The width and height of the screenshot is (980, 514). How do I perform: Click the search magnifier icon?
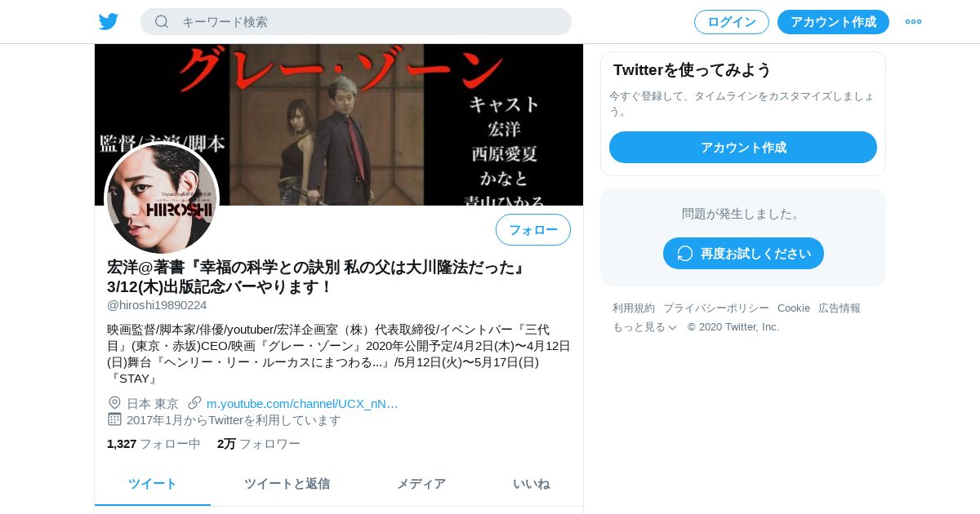(x=162, y=21)
